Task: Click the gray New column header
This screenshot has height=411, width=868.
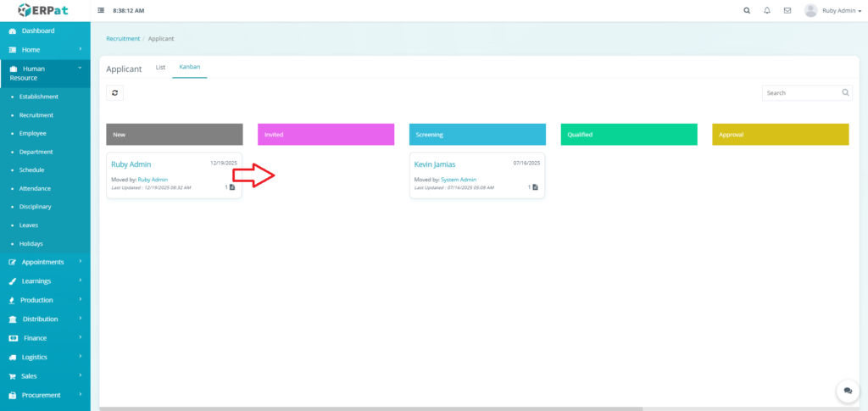Action: 175,135
